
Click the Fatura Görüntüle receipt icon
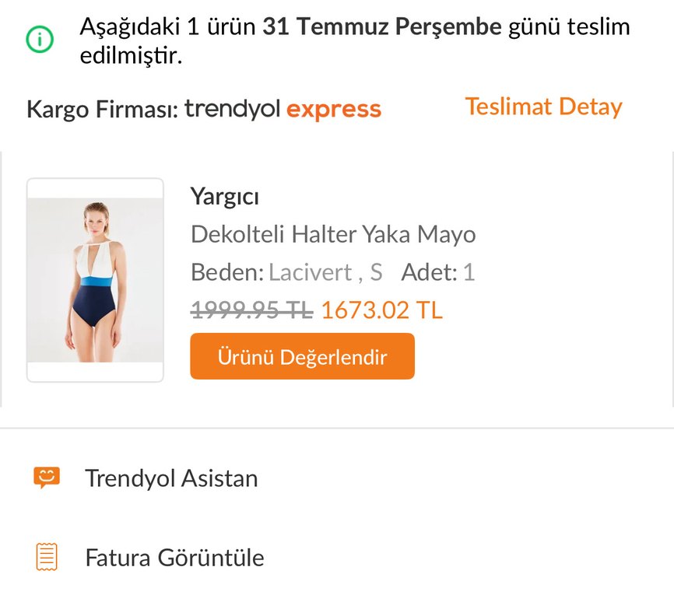47,558
